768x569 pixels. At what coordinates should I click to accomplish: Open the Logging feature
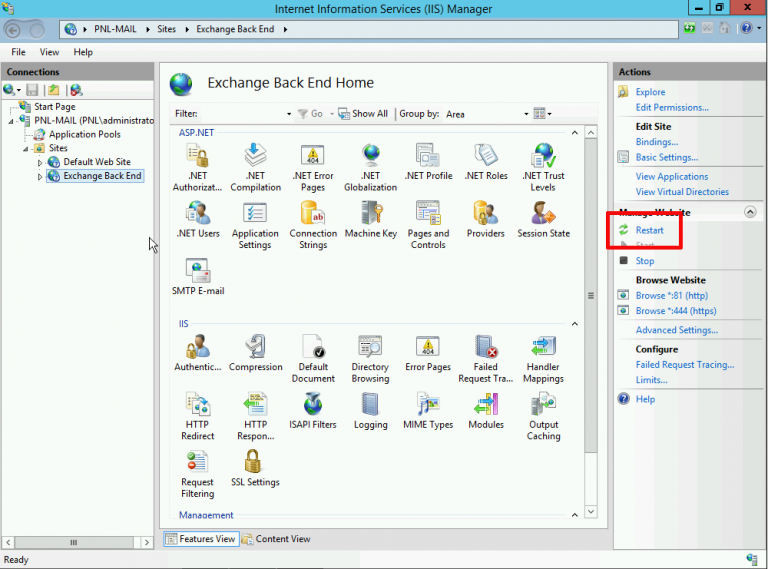(x=370, y=410)
